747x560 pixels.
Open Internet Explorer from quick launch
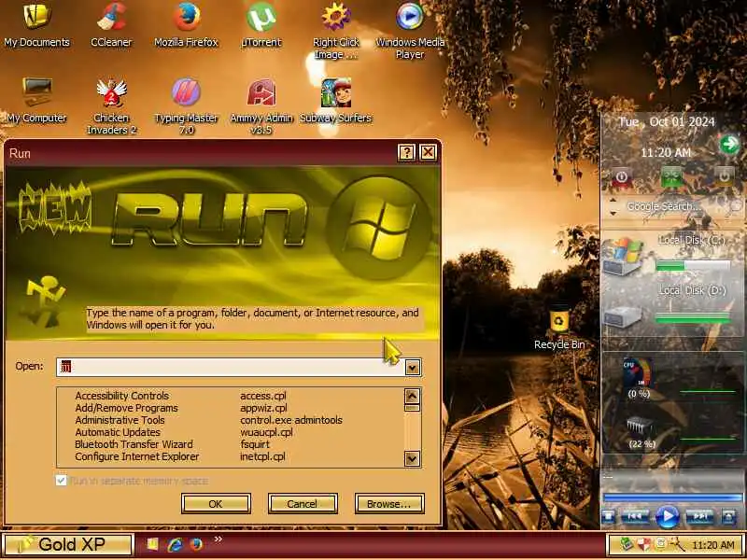pyautogui.click(x=175, y=544)
